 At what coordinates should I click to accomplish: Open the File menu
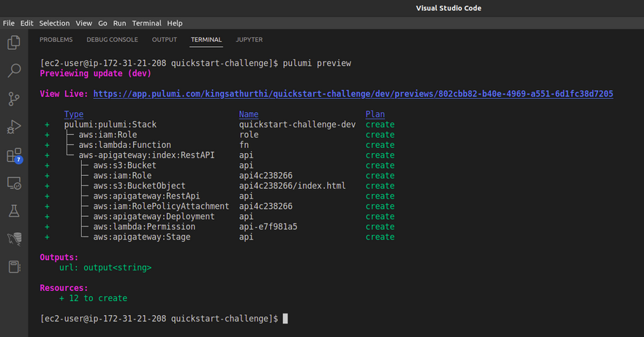pos(9,23)
